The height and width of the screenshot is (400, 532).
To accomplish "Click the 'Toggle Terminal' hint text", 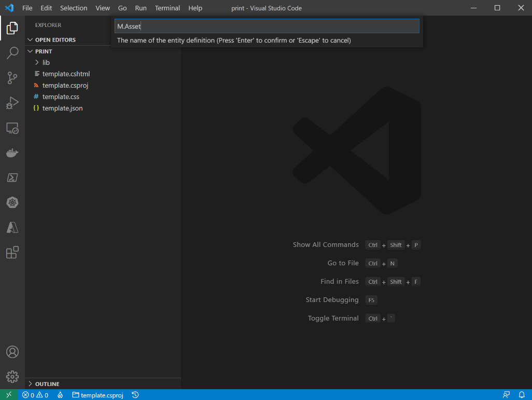I will click(x=333, y=318).
